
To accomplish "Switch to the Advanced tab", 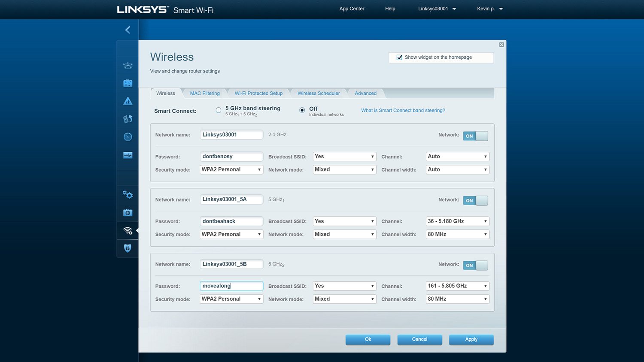I will [x=365, y=93].
